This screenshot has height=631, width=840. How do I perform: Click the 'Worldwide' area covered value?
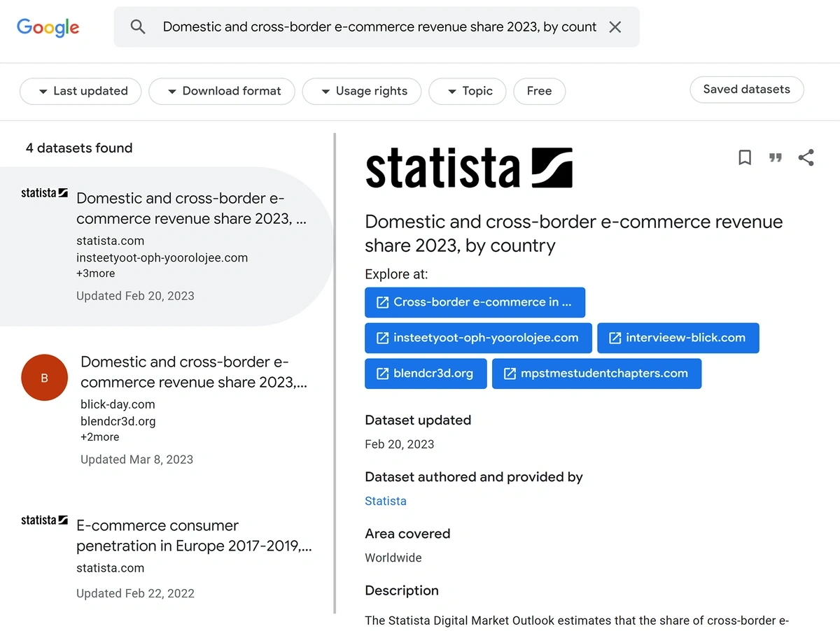[393, 558]
